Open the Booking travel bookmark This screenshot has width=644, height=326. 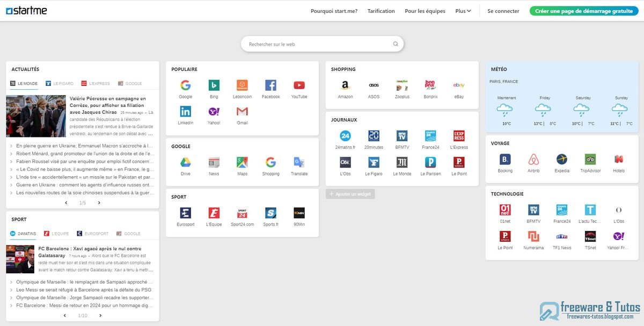505,159
